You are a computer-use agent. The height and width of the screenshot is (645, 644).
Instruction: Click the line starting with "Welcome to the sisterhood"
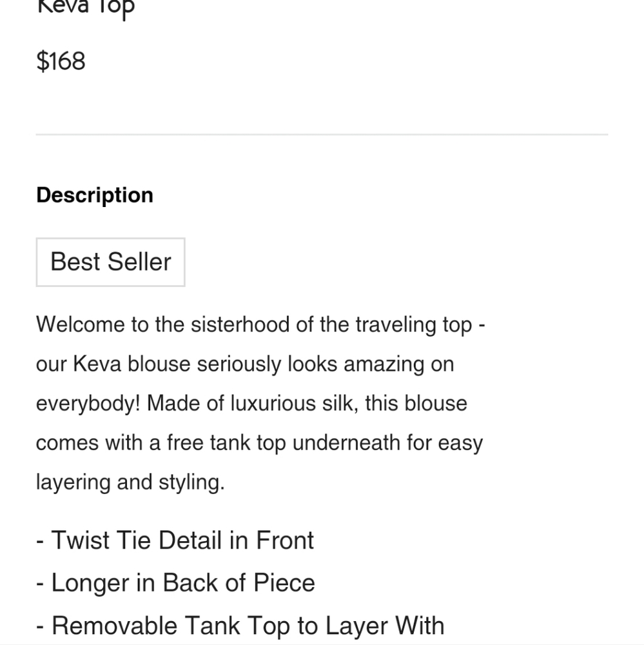[260, 324]
